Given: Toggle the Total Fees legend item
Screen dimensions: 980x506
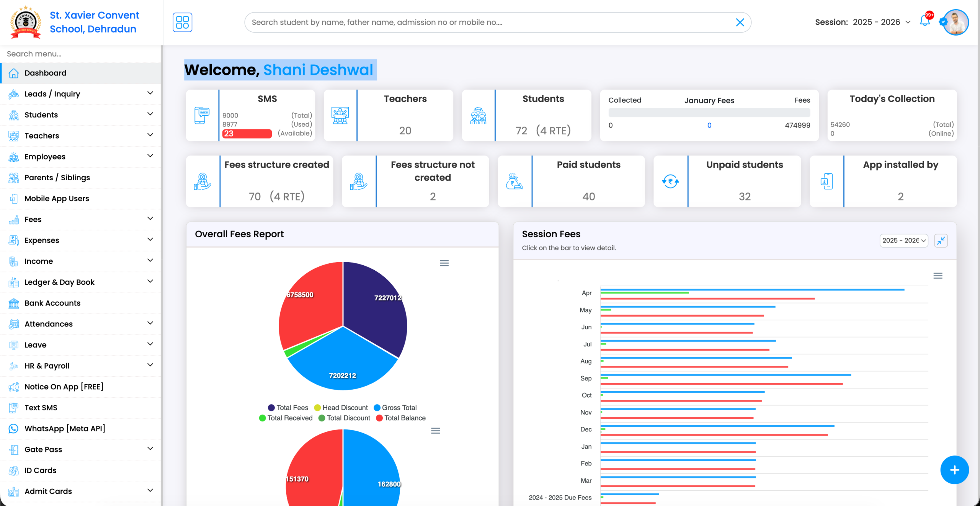Looking at the screenshot, I should [288, 407].
